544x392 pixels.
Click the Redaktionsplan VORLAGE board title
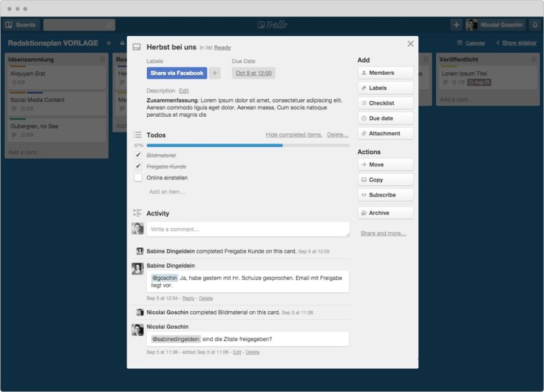[53, 43]
